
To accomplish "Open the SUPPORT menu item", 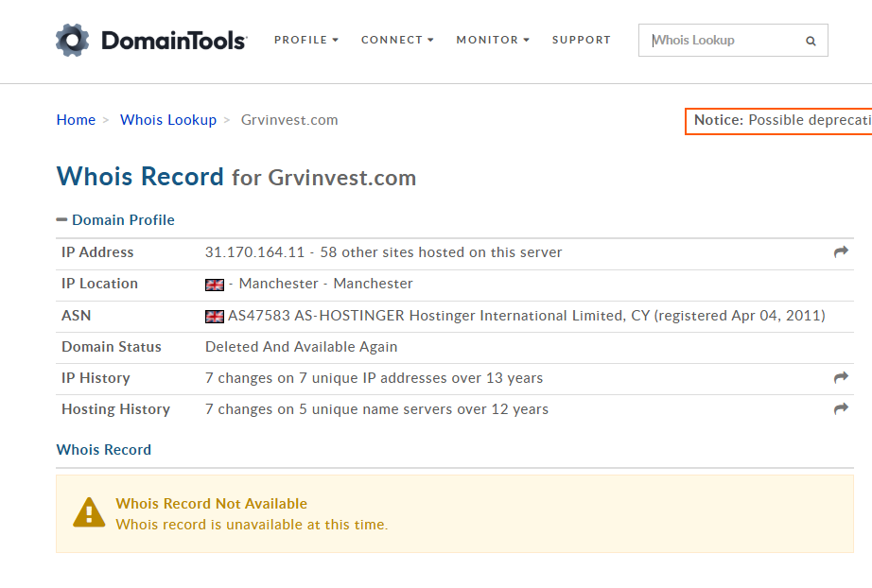I will click(x=581, y=40).
